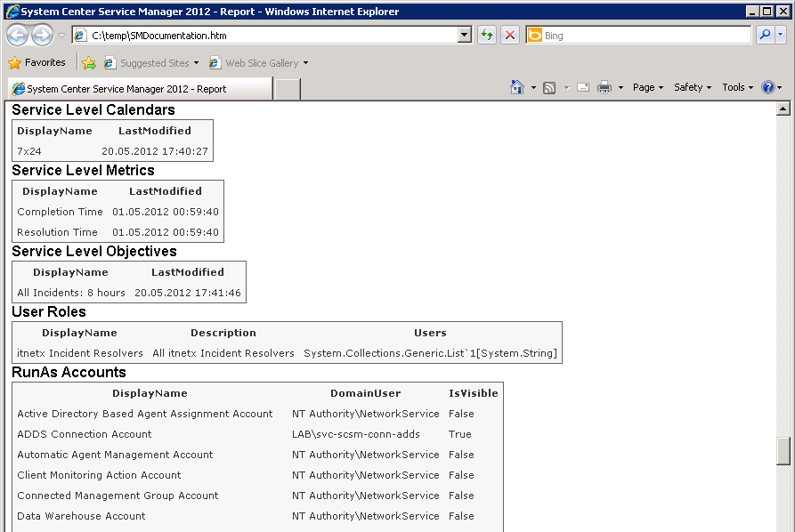
Task: Open the Suggested Sites dropdown
Action: point(152,63)
